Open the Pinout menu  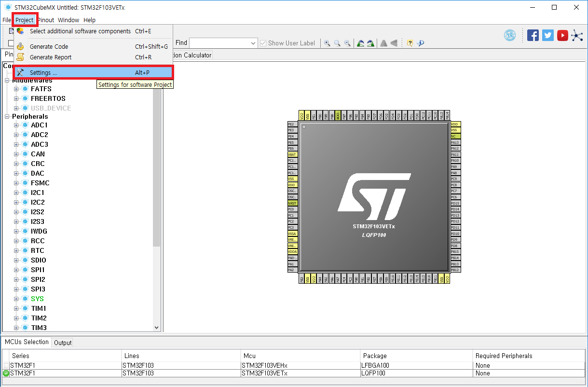(46, 20)
